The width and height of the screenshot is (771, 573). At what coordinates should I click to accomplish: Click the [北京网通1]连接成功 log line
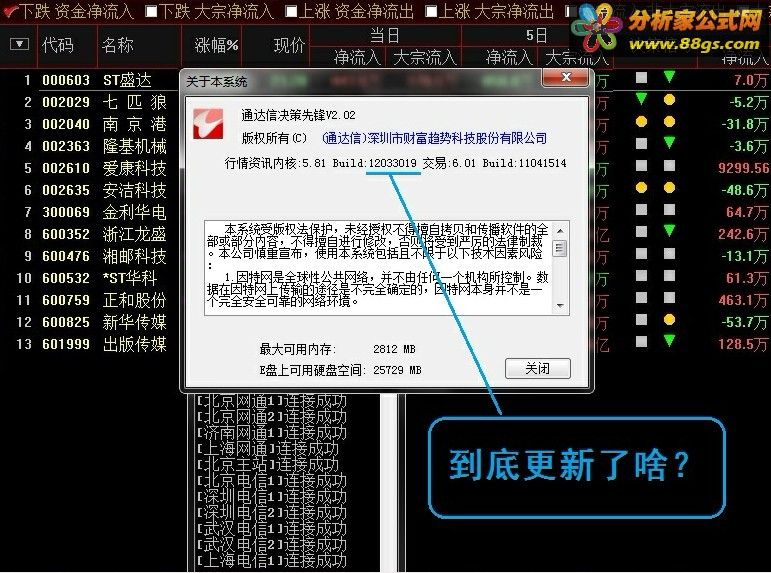pyautogui.click(x=271, y=401)
